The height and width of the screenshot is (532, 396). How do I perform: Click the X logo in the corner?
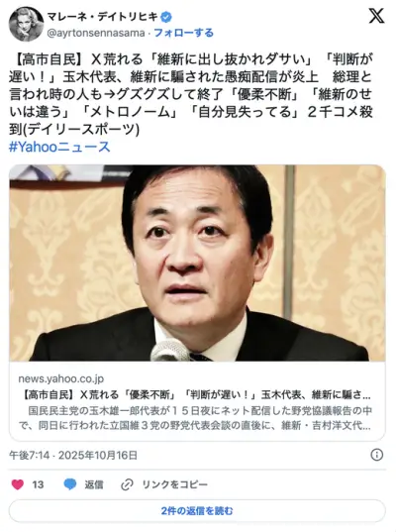[x=376, y=16]
